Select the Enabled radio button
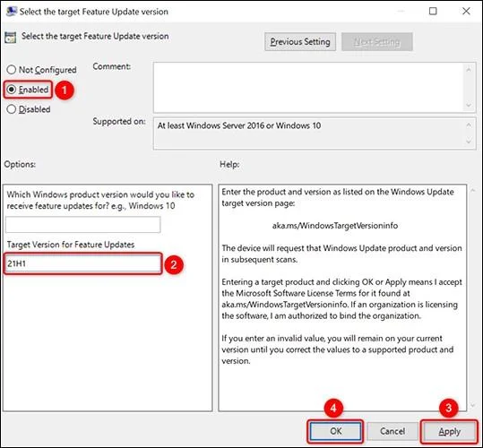Screen dimensions: 483x448 click(12, 90)
